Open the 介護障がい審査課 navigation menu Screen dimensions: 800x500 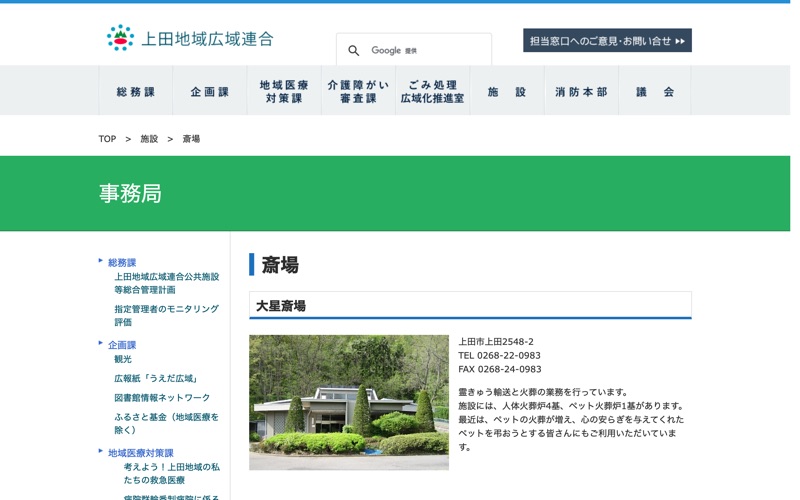[x=358, y=91]
